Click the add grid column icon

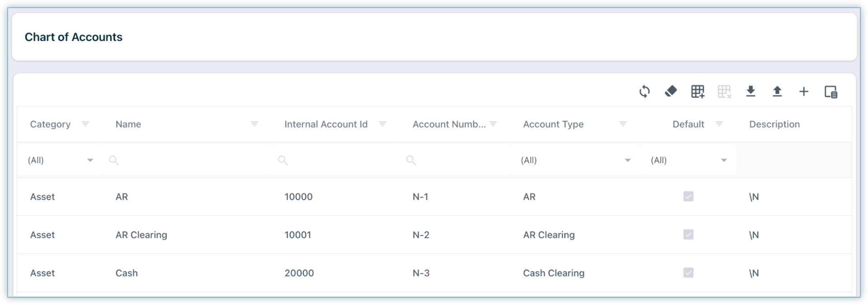pyautogui.click(x=698, y=92)
